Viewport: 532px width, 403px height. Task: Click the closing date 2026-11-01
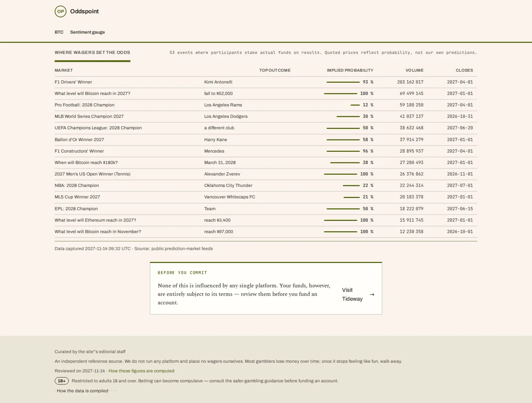click(460, 174)
